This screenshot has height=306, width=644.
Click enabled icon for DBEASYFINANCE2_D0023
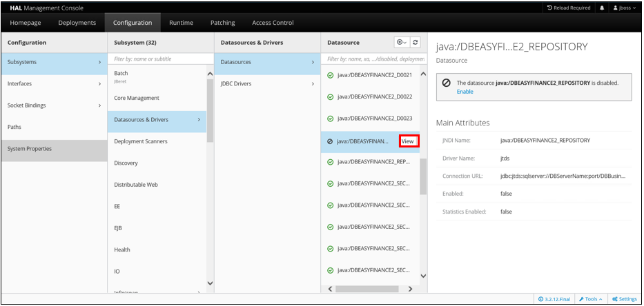[330, 119]
